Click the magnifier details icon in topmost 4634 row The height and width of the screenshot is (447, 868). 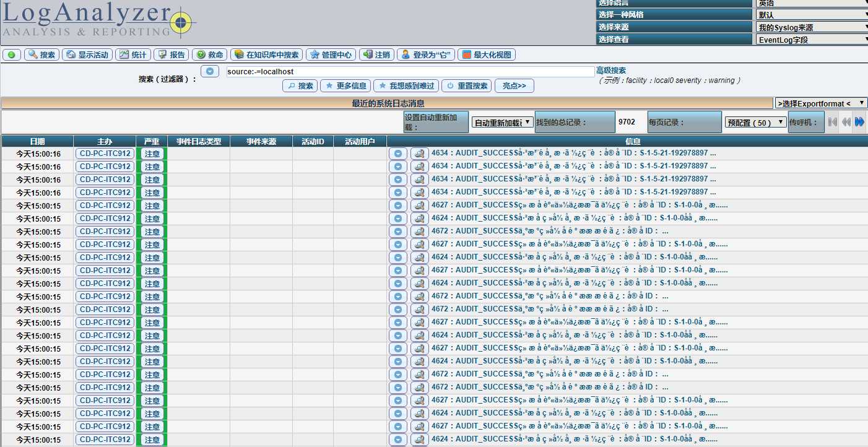420,154
